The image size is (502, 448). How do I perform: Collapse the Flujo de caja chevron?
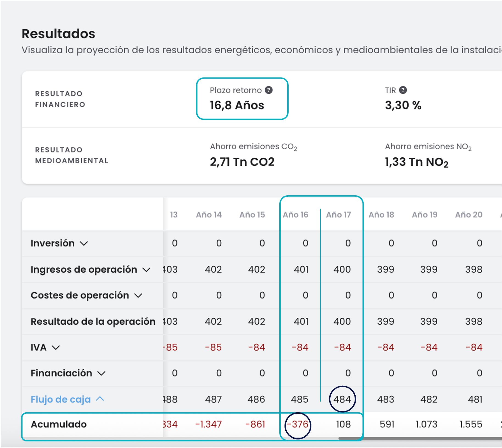100,399
